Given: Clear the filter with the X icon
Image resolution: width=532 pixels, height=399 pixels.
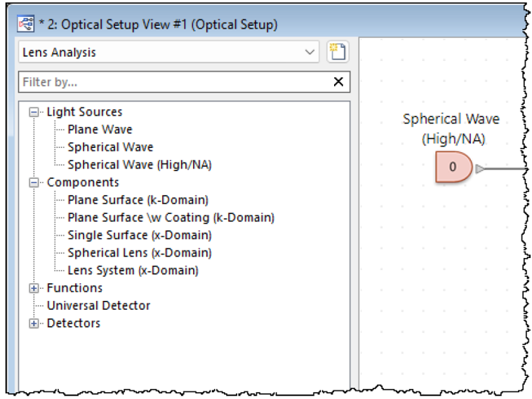Looking at the screenshot, I should coord(338,82).
